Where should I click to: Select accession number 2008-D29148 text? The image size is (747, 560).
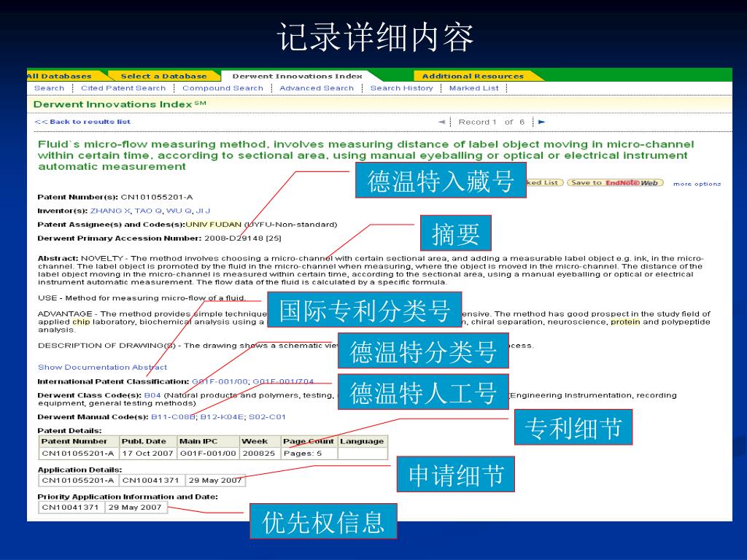tap(233, 238)
